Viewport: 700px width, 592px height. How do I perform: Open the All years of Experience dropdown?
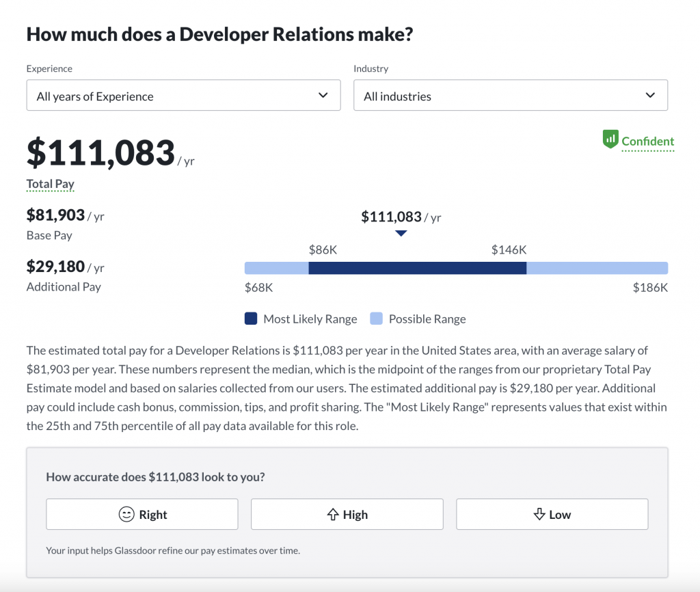point(183,95)
